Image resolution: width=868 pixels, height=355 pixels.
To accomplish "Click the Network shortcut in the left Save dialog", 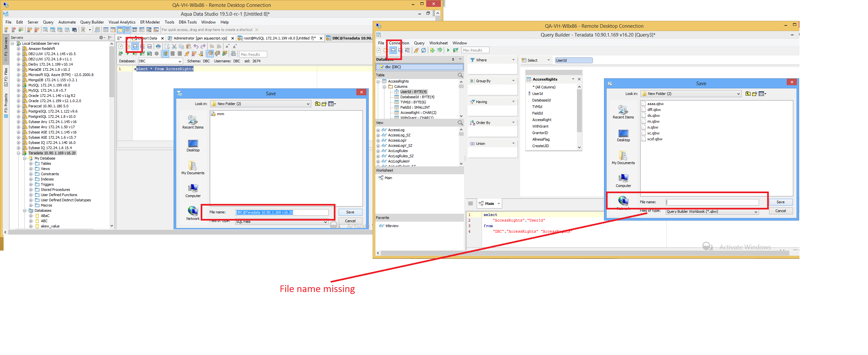I will tap(193, 213).
